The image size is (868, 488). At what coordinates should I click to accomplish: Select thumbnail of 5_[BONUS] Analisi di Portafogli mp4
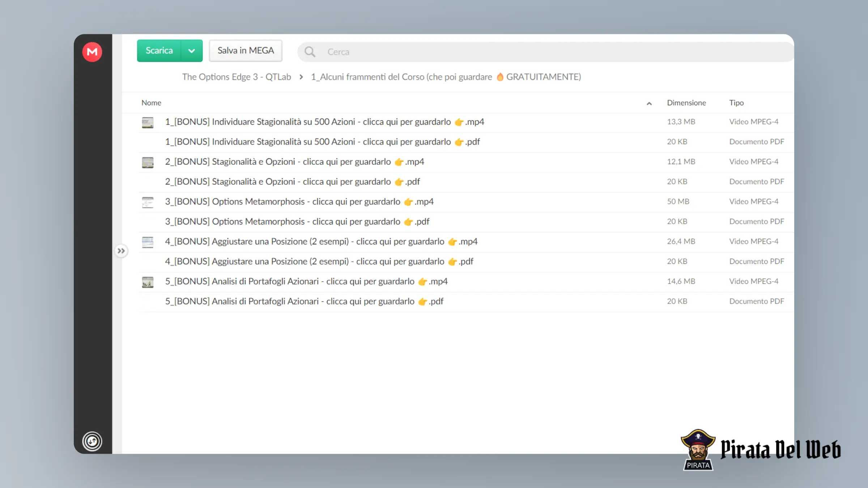pyautogui.click(x=148, y=282)
